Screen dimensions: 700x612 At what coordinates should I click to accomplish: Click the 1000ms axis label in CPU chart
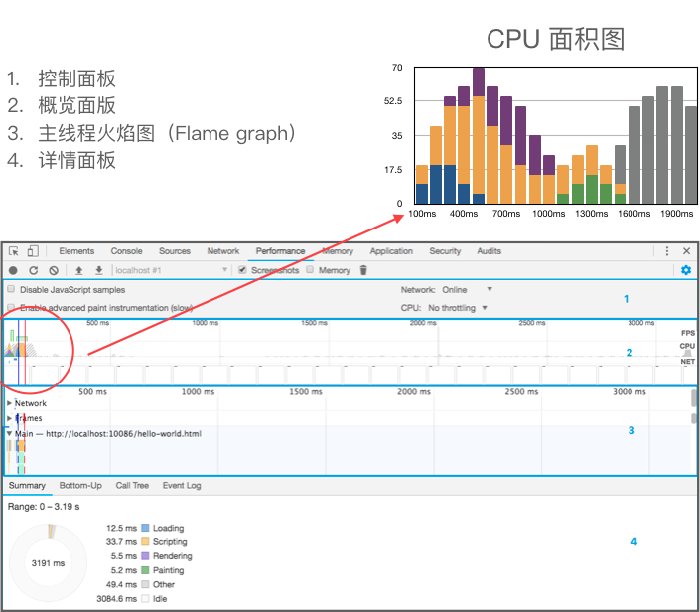click(549, 214)
